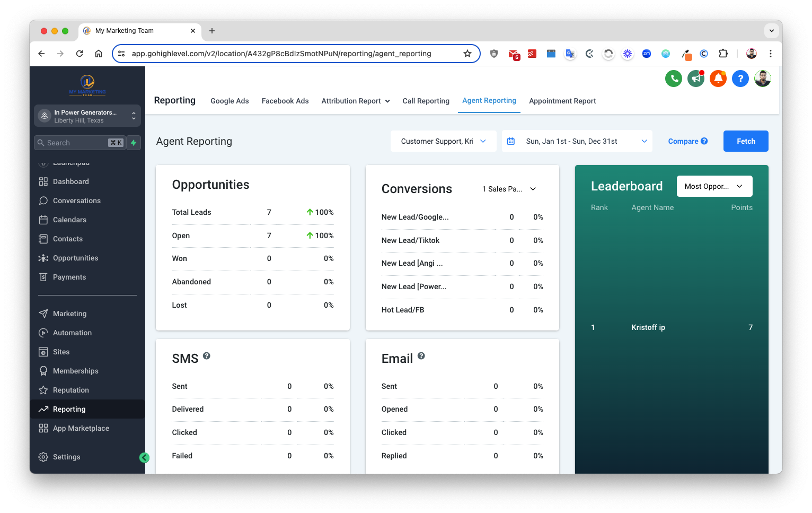
Task: Open the megaphone announcements icon
Action: [x=695, y=79]
